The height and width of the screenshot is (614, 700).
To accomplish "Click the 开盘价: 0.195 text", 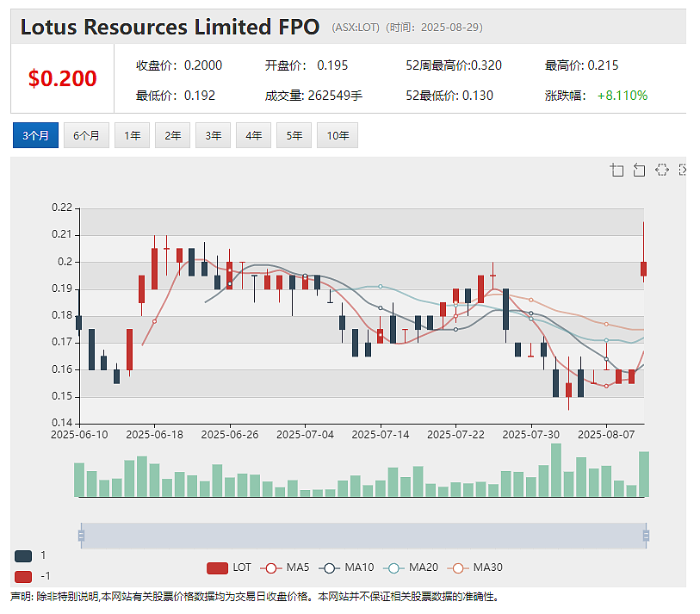I will click(x=307, y=65).
